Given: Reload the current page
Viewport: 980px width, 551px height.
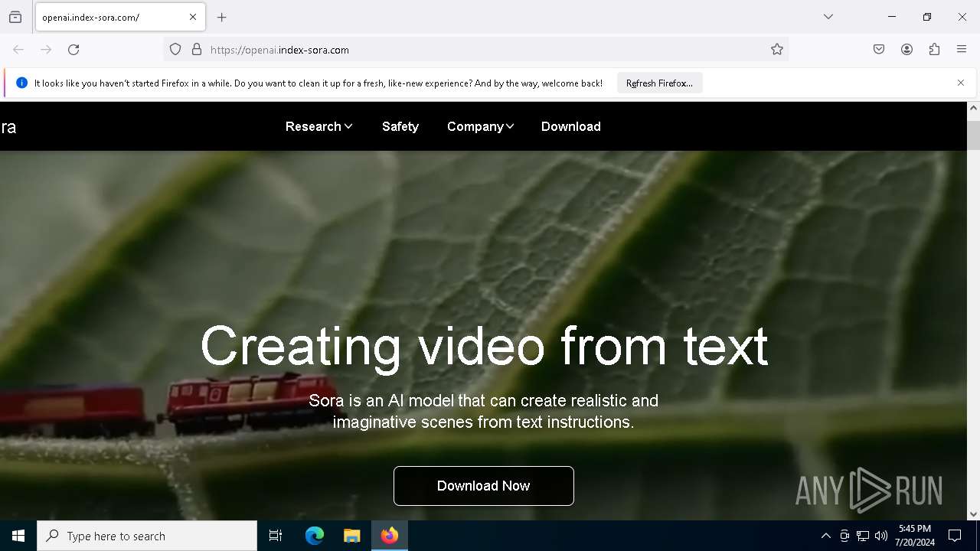Looking at the screenshot, I should click(x=73, y=50).
